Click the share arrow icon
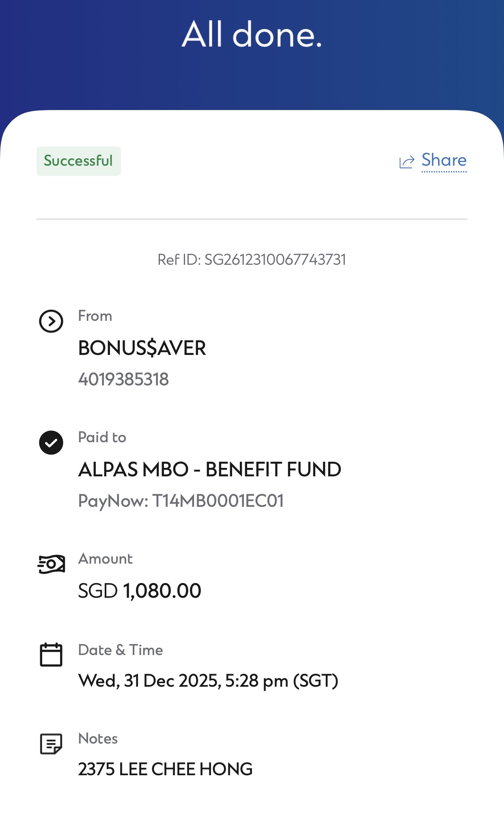This screenshot has width=504, height=813. pos(407,162)
